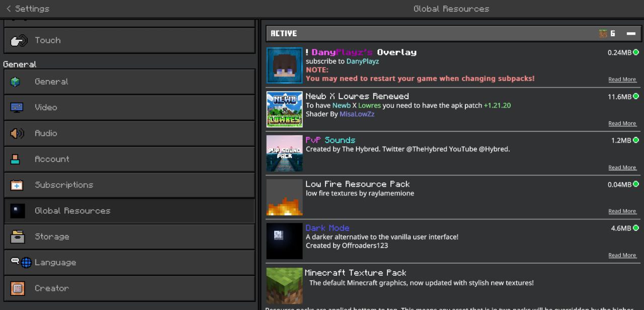Open Language via the globe speech icon
644x310 pixels.
21,262
